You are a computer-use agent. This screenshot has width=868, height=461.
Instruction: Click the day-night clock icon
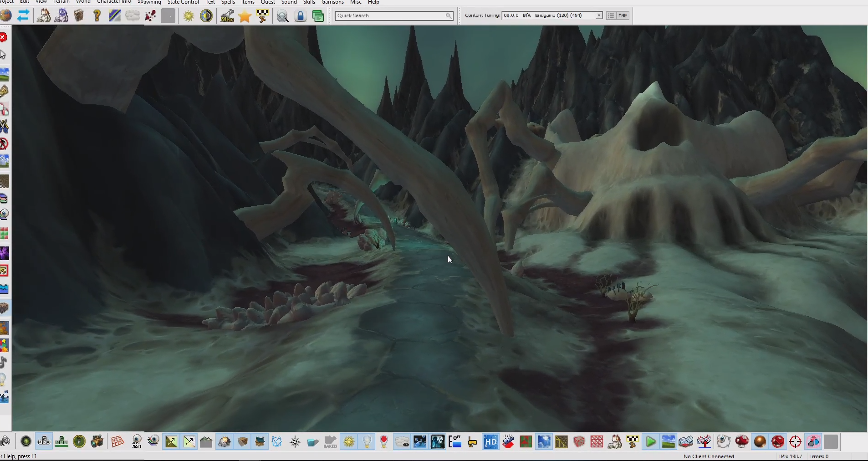click(206, 15)
